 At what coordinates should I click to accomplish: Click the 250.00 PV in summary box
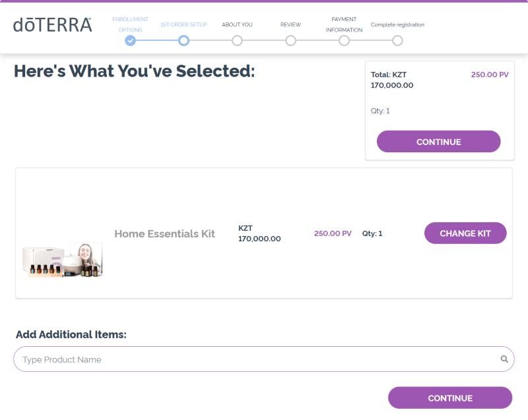coord(490,75)
